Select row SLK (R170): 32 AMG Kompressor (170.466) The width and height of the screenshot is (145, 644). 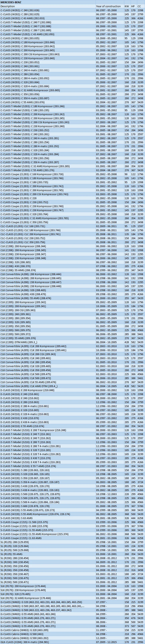(72, 598)
